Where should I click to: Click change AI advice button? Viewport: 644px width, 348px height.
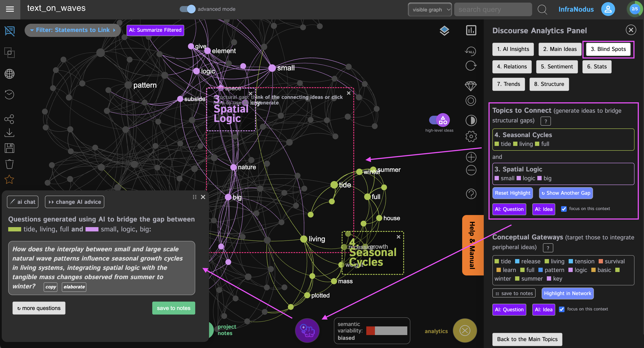[75, 202]
